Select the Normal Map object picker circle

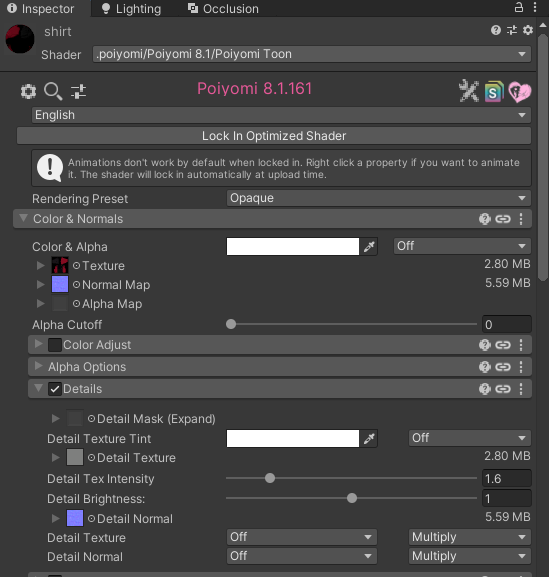[x=76, y=285]
